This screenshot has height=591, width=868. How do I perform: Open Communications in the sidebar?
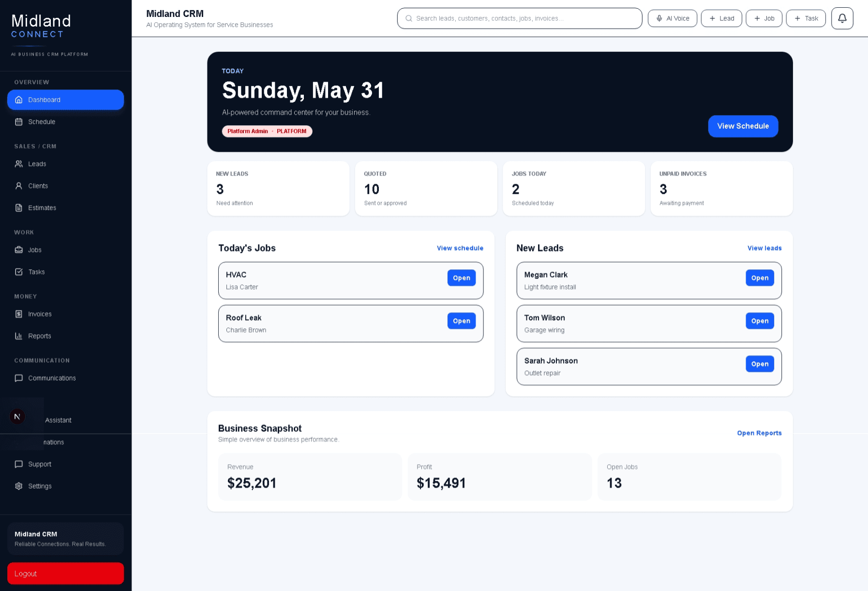[65, 378]
